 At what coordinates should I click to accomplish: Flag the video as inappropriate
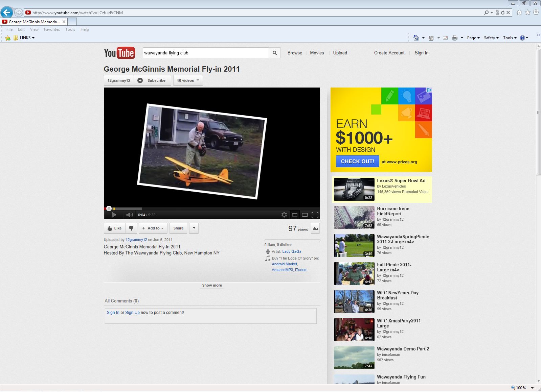click(194, 228)
